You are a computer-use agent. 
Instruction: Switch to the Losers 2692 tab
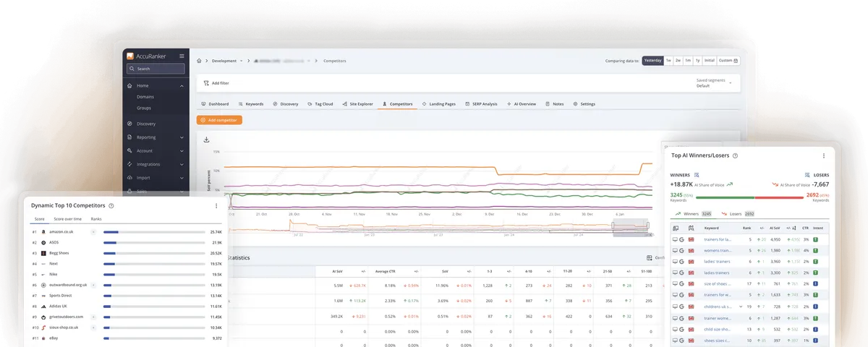[739, 214]
